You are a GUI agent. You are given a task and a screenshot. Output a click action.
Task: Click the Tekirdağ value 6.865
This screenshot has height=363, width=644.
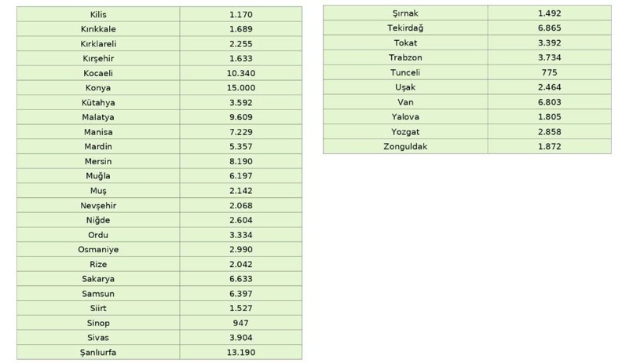point(549,28)
